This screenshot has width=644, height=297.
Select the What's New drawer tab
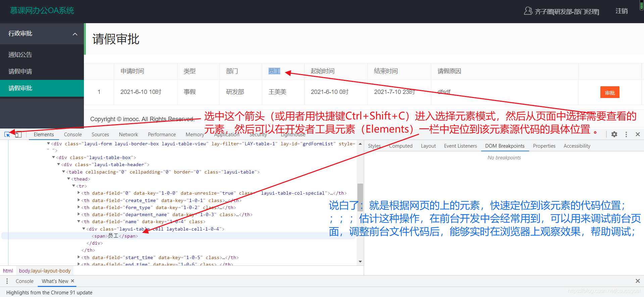coord(55,281)
